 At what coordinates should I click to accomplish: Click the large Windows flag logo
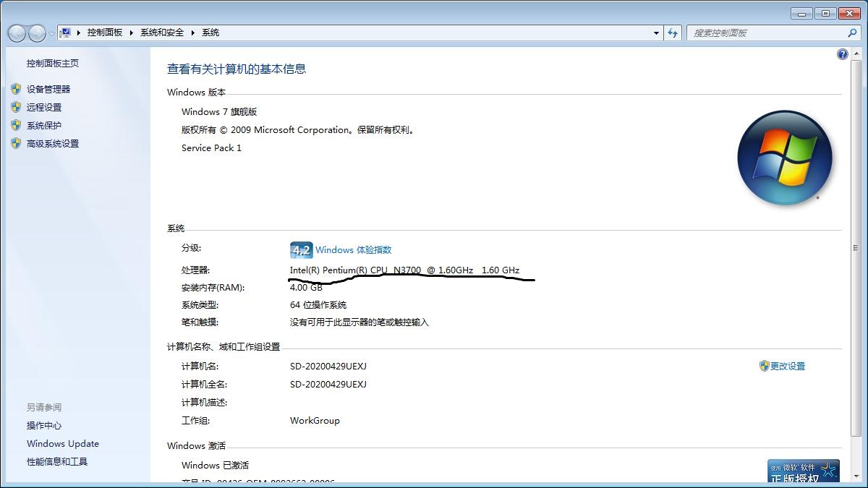click(785, 158)
